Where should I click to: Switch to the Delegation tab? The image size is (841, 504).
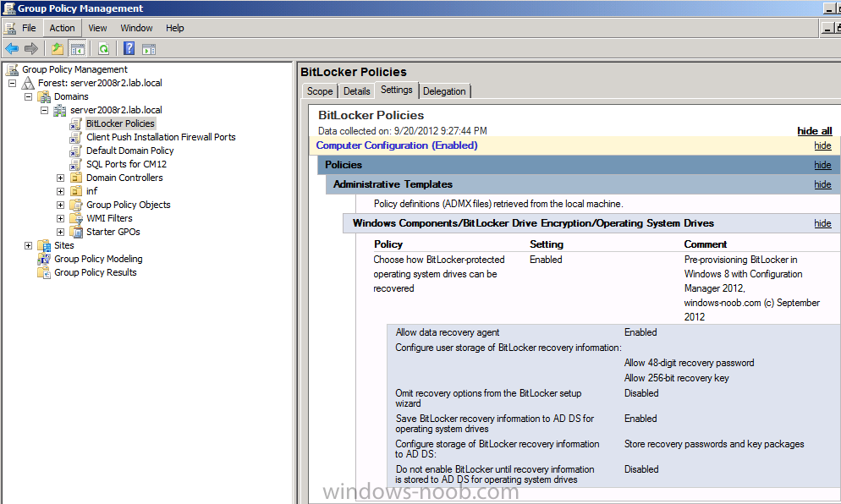click(444, 91)
